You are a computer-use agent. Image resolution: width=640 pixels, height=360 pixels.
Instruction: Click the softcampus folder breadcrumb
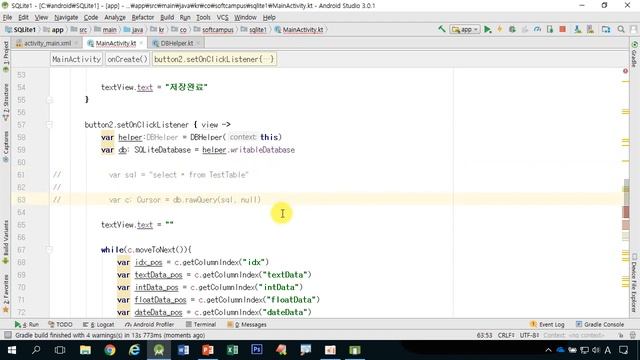[x=213, y=29]
